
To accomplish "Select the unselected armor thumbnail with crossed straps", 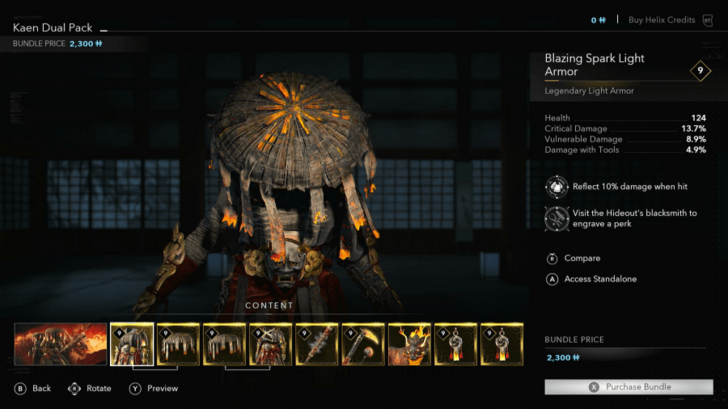I will pyautogui.click(x=270, y=344).
